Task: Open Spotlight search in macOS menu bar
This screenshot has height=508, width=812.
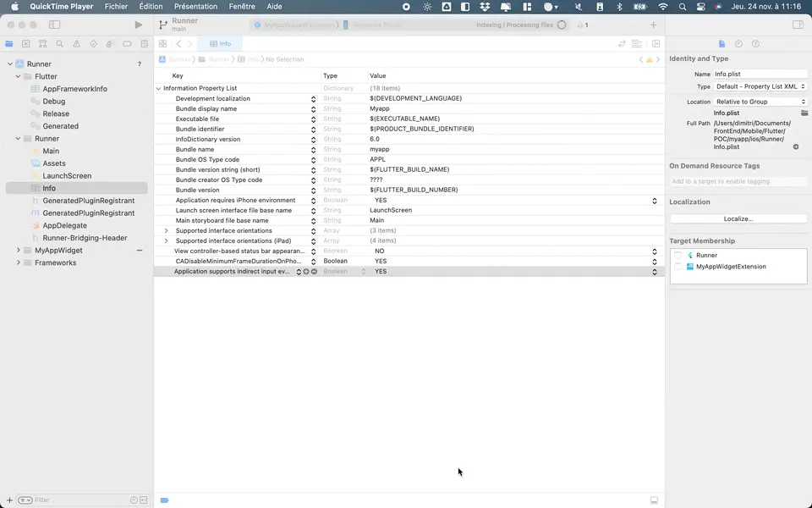Action: pyautogui.click(x=682, y=7)
